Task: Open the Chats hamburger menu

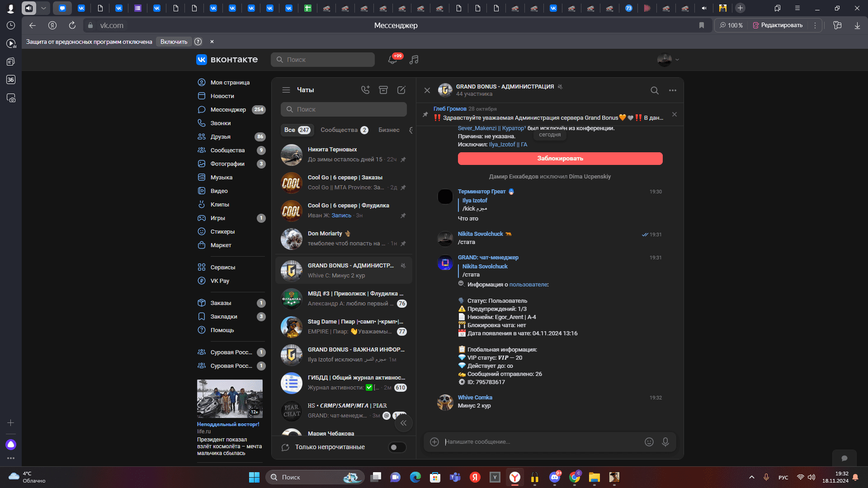Action: [286, 90]
